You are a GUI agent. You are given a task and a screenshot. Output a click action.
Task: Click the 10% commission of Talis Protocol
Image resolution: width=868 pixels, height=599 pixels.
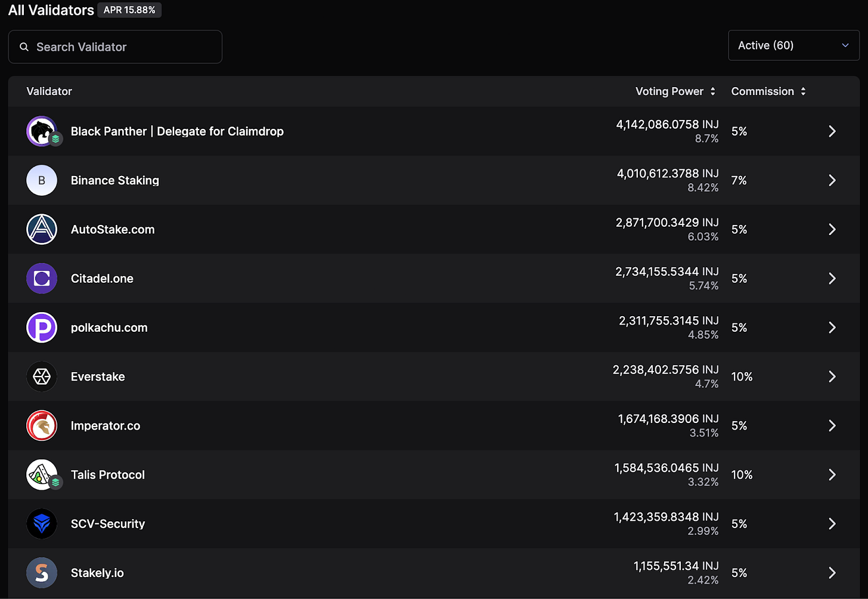click(x=742, y=474)
